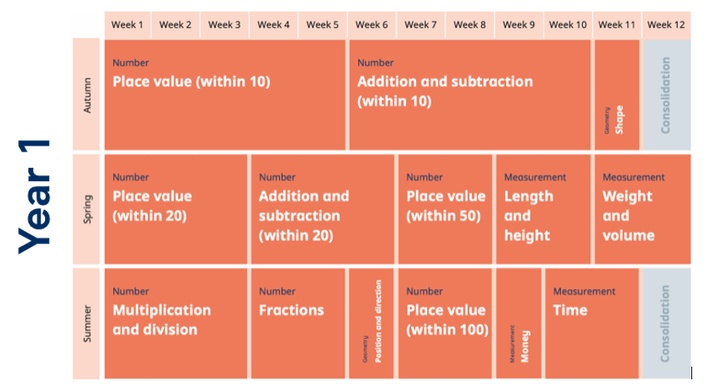Select the Autumn term row label

(x=86, y=94)
